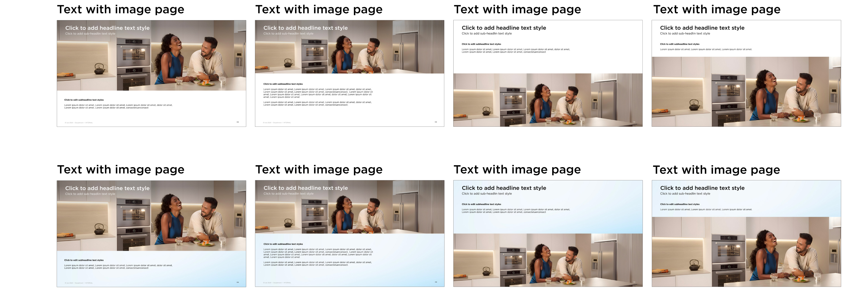This screenshot has height=289, width=868.
Task: Click bold subheadline on second bottom-row slide
Action: coord(283,244)
